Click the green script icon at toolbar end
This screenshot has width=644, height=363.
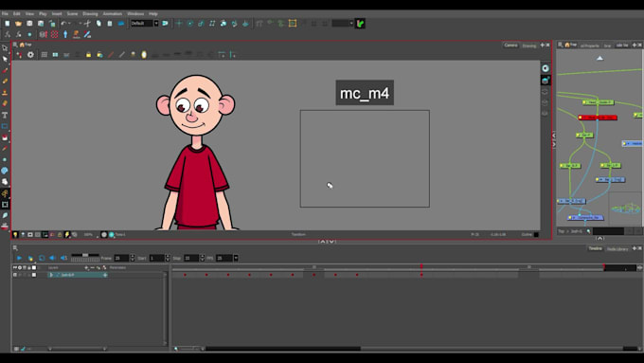point(360,24)
